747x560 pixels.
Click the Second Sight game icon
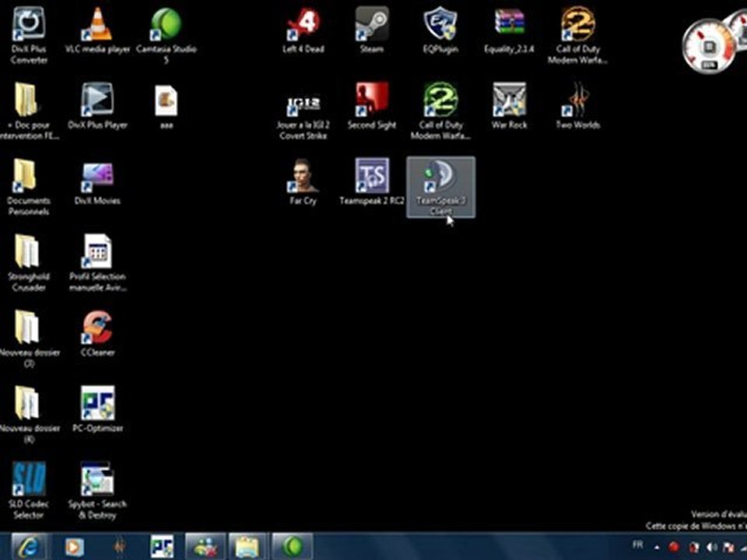point(372,106)
